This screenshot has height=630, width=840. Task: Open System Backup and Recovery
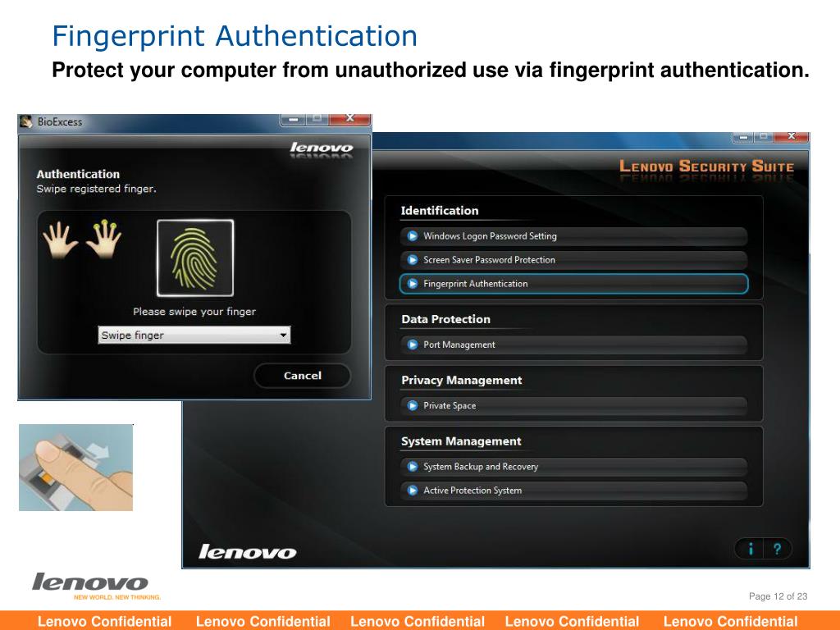[x=573, y=467]
